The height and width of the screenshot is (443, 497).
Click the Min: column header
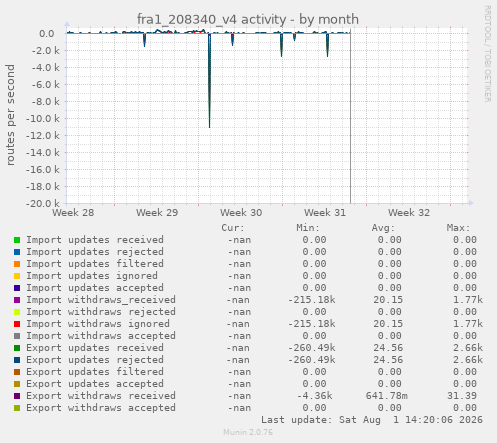[308, 228]
